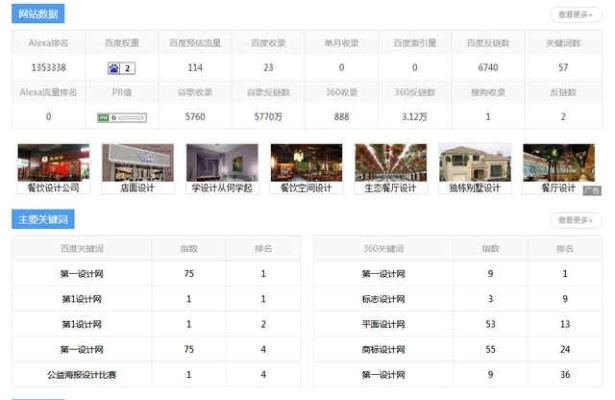Click the 广告 ad label on thumbnails
The height and width of the screenshot is (400, 615).
pos(591,188)
